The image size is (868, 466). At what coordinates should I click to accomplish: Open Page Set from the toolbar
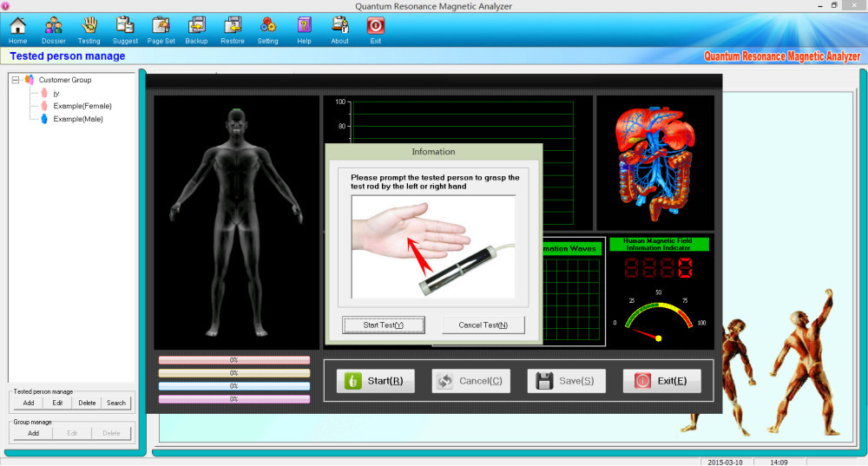(161, 27)
